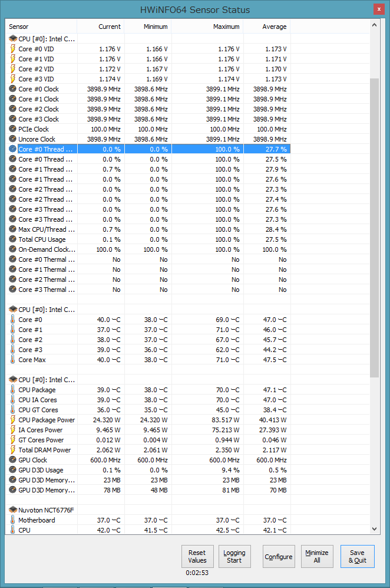The width and height of the screenshot is (390, 588).
Task: Select the Core #3 temperature row label
Action: [31, 350]
